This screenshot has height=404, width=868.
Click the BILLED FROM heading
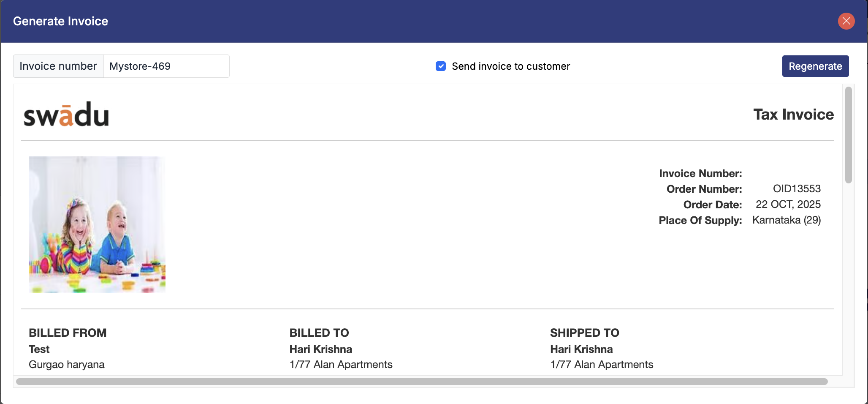pos(68,333)
